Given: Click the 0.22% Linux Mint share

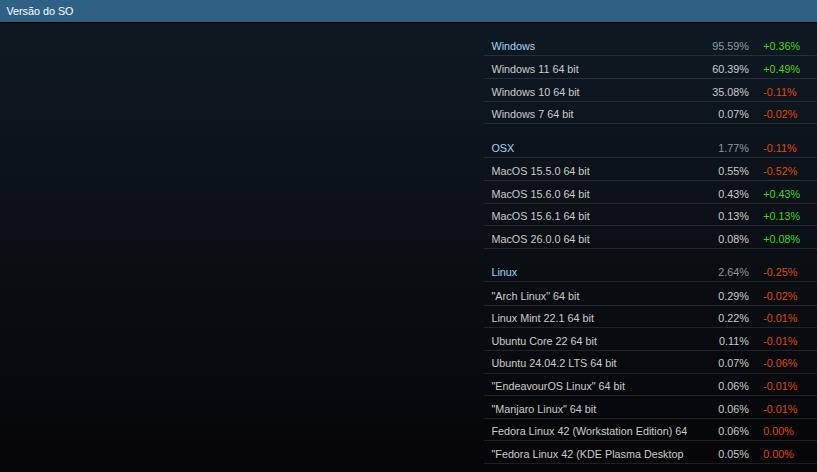Looking at the screenshot, I should [733, 318].
